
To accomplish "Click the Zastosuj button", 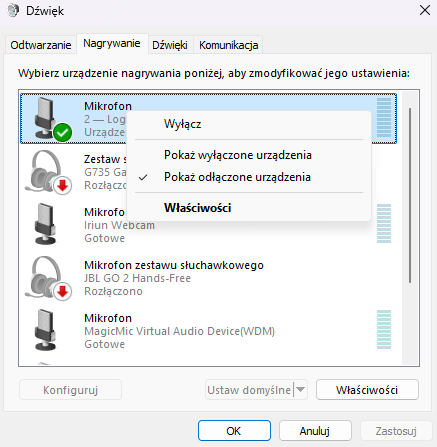I will pyautogui.click(x=396, y=431).
